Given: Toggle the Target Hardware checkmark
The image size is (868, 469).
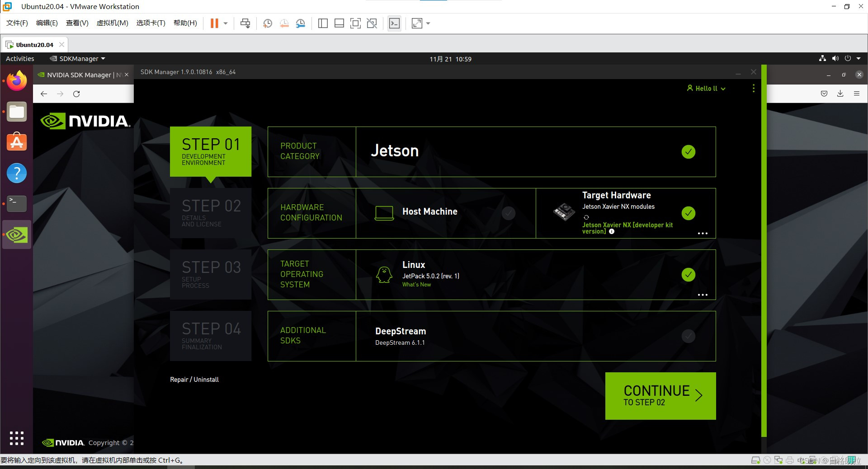Looking at the screenshot, I should (x=689, y=213).
